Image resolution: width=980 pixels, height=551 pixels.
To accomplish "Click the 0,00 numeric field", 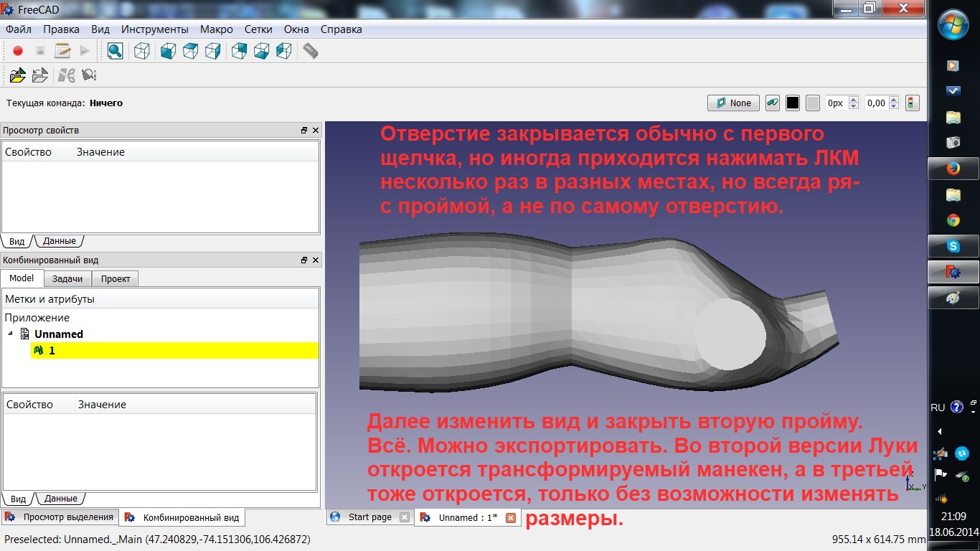I will click(877, 103).
